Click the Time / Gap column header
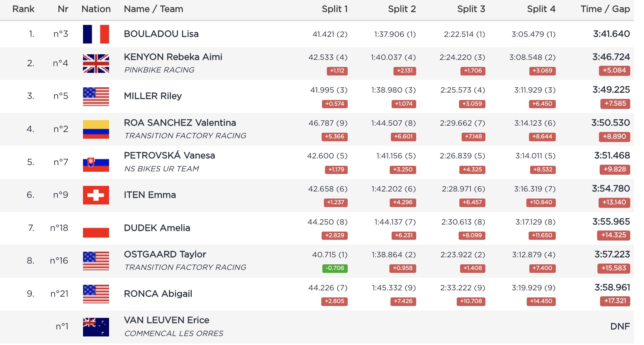 [605, 9]
